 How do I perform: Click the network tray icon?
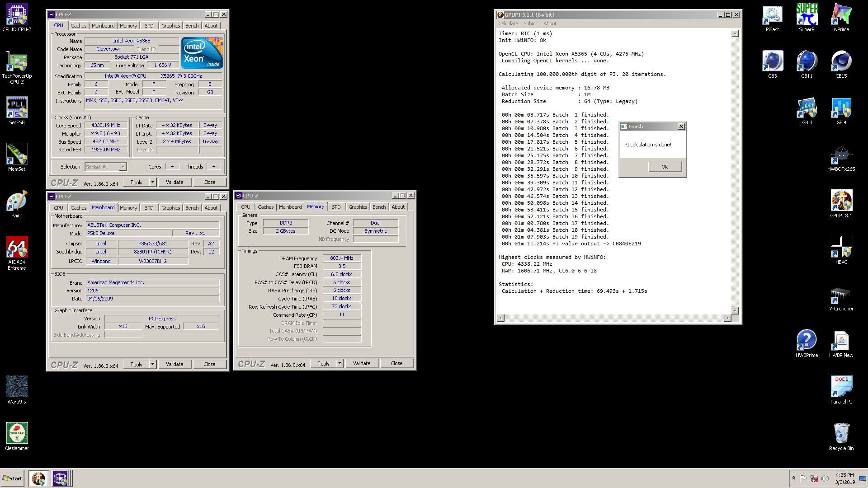click(814, 479)
